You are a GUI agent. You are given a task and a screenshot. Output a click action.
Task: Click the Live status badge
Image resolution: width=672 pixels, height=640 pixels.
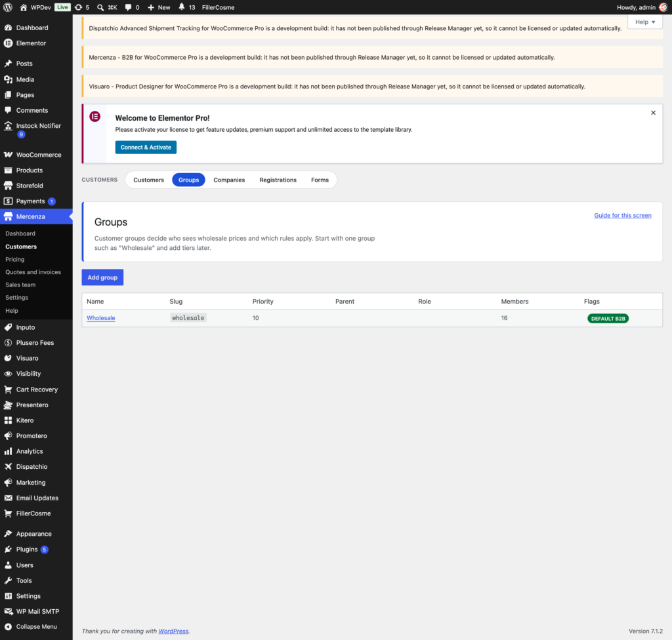pos(62,7)
